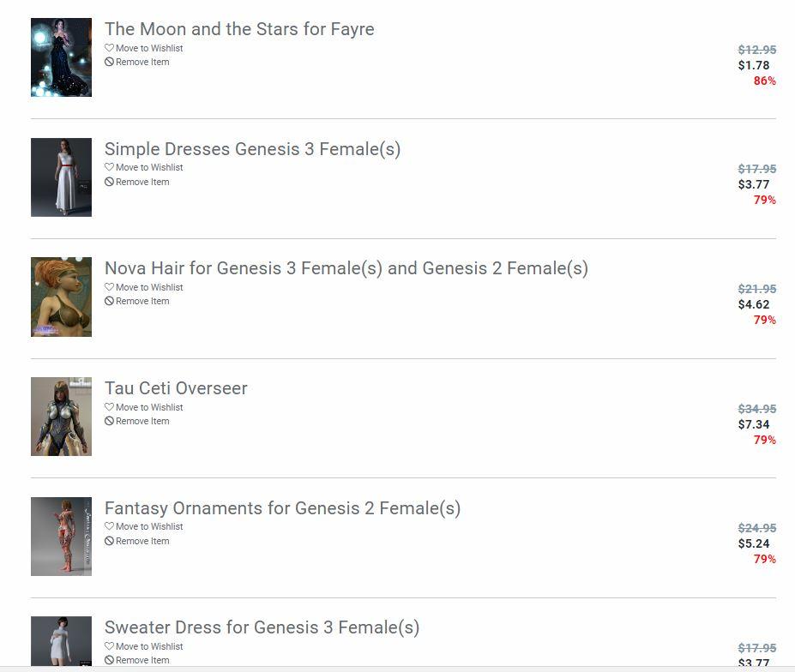Open The Moon and the Stars for Fayre
This screenshot has height=672, width=795.
pyautogui.click(x=239, y=29)
